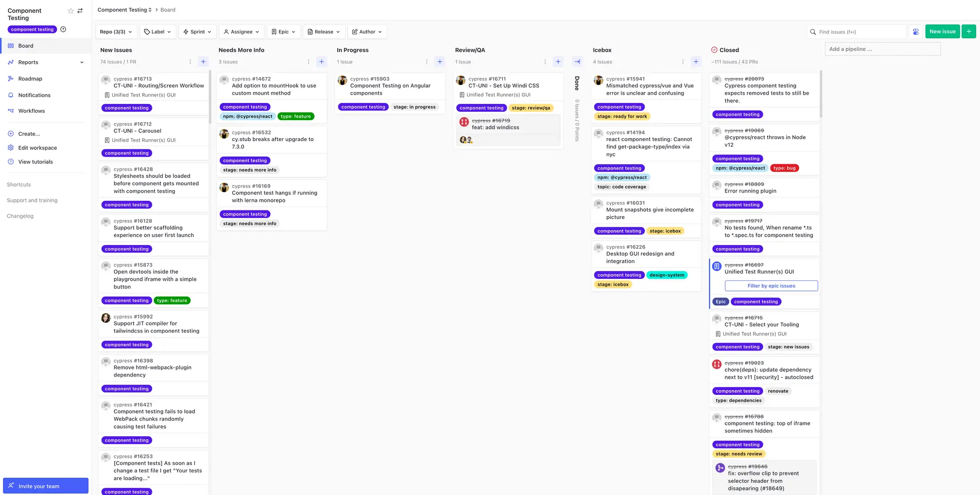Image resolution: width=980 pixels, height=495 pixels.
Task: Click the switch workspace arrows icon
Action: pyautogui.click(x=80, y=11)
